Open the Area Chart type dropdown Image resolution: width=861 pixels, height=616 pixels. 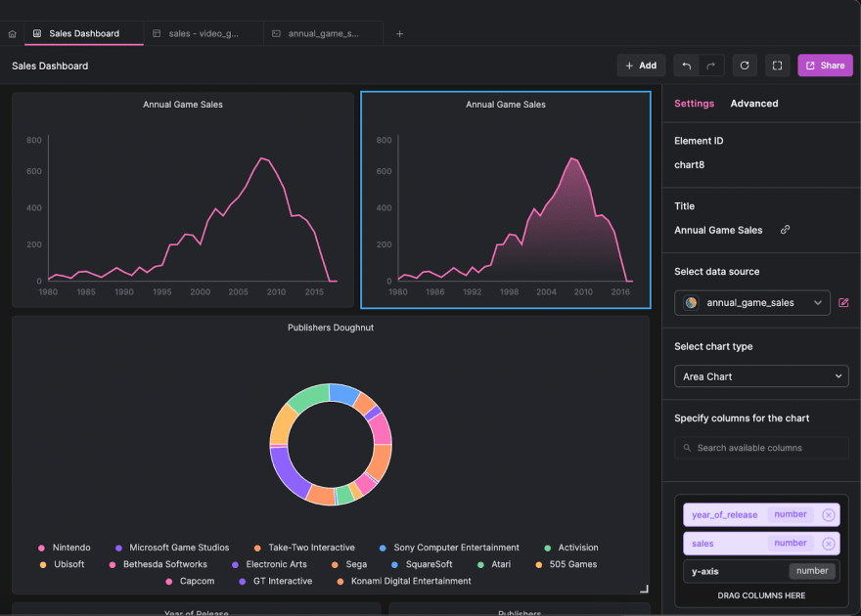point(761,376)
